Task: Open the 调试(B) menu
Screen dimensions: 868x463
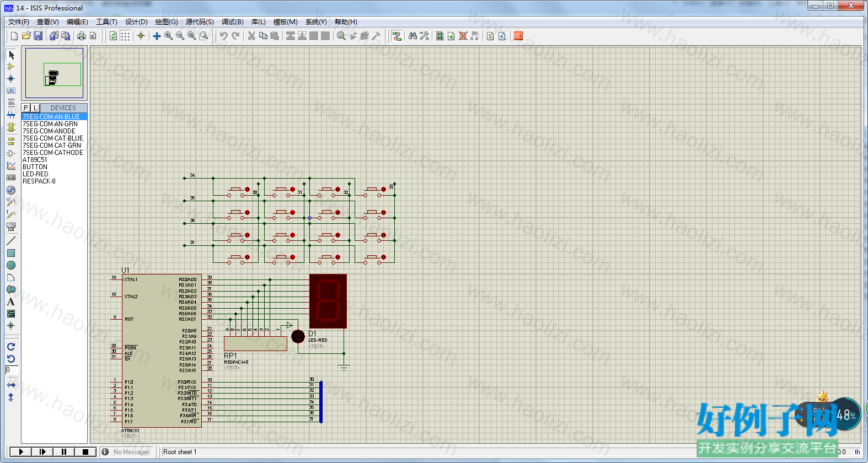Action: point(232,22)
